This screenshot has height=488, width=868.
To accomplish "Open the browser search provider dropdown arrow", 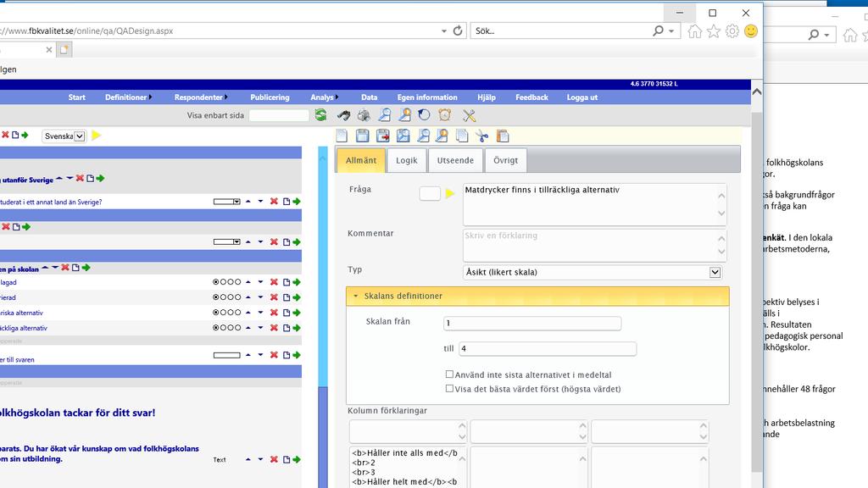I will click(671, 31).
